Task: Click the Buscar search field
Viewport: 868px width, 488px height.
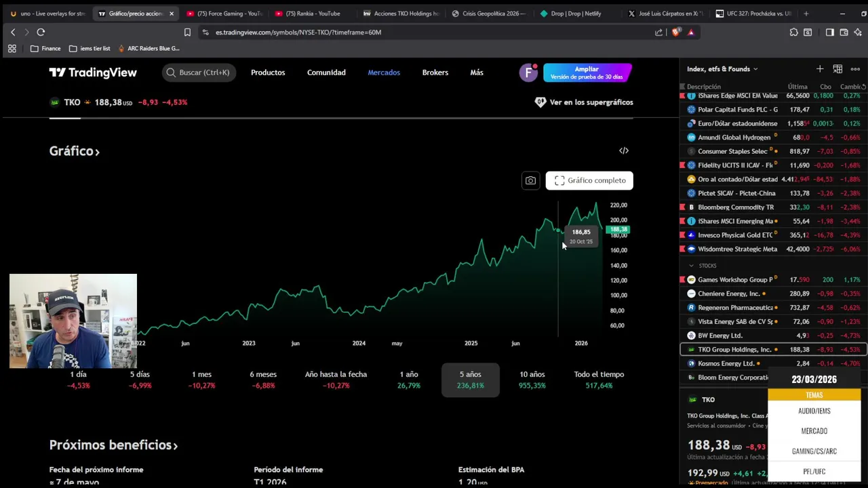Action: point(199,73)
